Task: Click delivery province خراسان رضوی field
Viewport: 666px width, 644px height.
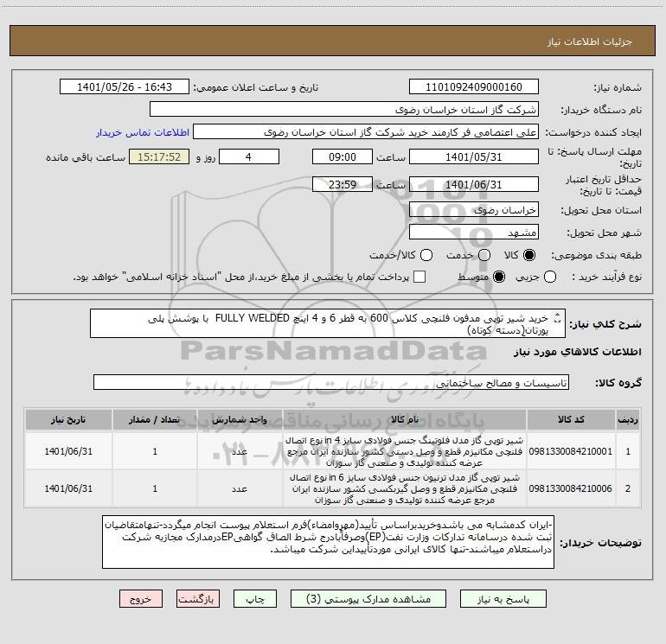Action: (x=474, y=210)
